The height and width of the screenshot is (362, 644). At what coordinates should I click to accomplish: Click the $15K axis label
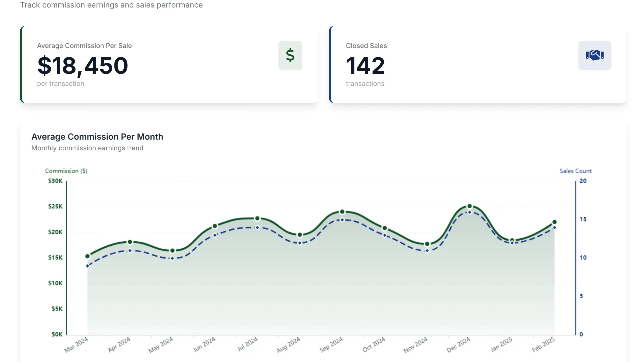[x=55, y=258]
